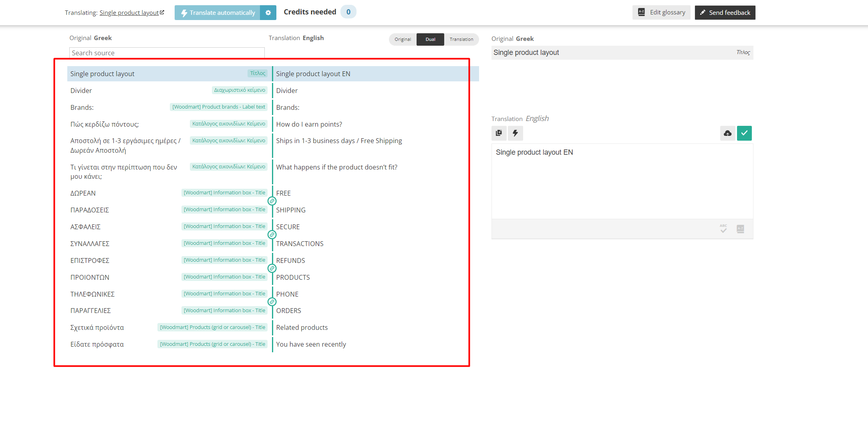Click link icon between ΕΠΙΣΤΡΟΦΕΣ and ΠΡΟΙΟΝΤΩΝ
This screenshot has height=426, width=868.
(272, 269)
